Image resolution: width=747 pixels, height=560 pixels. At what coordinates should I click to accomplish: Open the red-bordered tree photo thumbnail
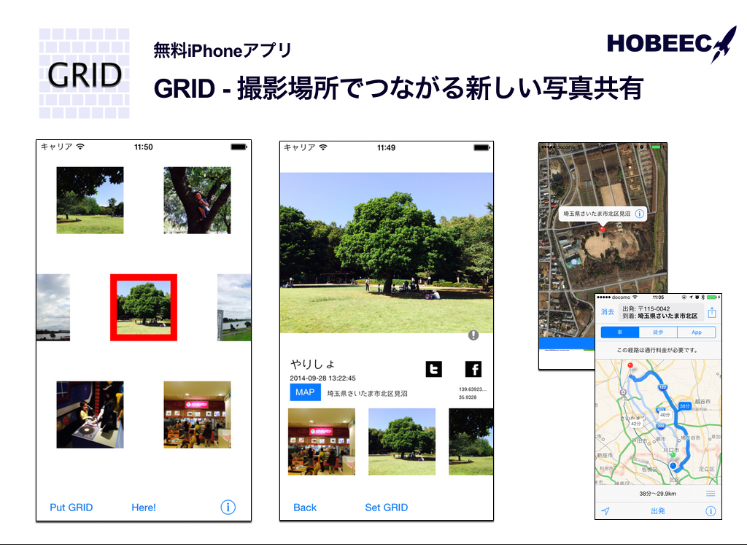(144, 308)
